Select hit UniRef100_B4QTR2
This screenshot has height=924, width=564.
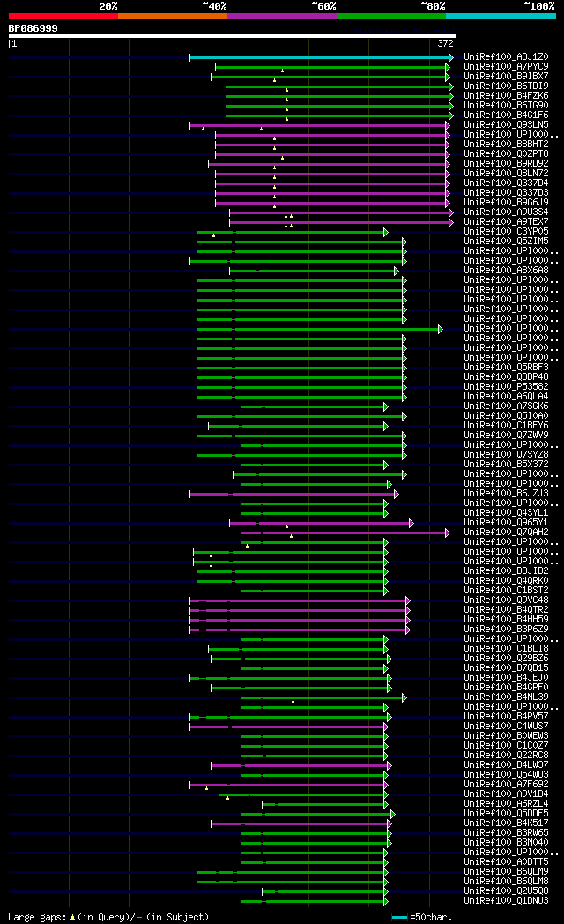(506, 610)
